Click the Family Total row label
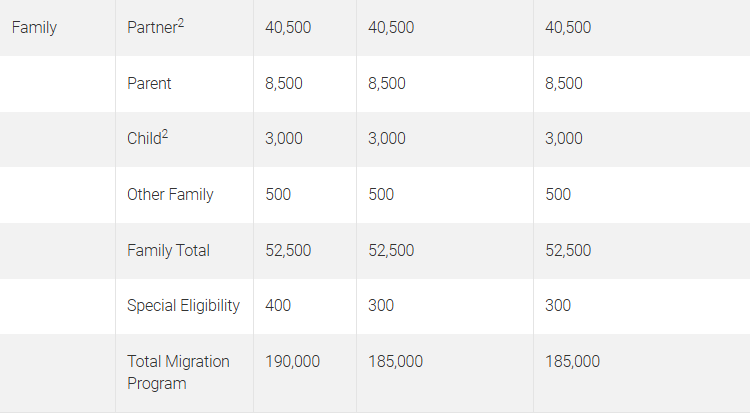The image size is (752, 413). click(168, 251)
